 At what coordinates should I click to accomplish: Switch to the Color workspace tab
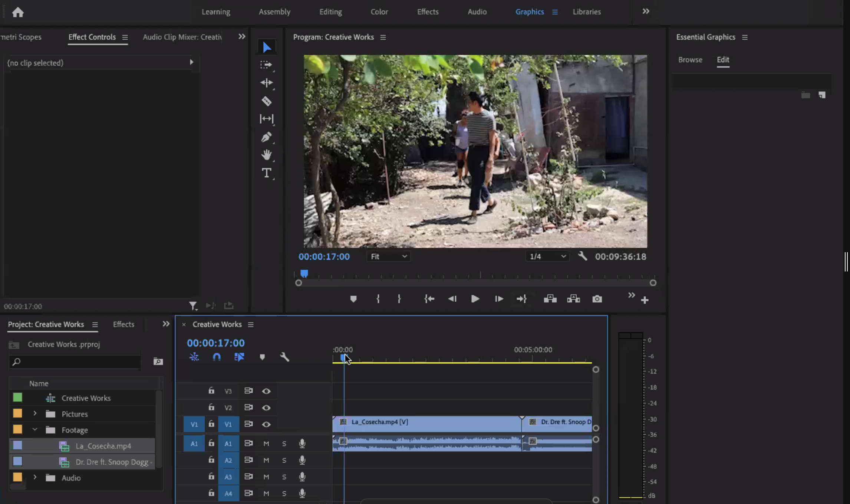pyautogui.click(x=380, y=11)
